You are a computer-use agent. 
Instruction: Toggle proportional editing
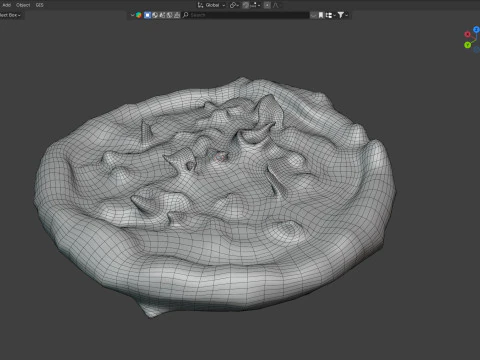click(267, 5)
